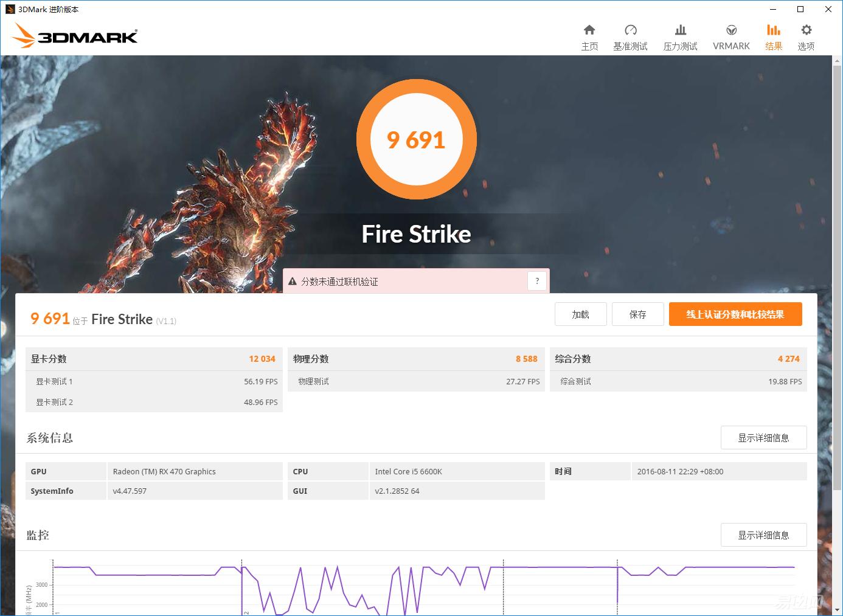Screen dimensions: 843x616
Task: Click the orange online score validation button
Action: pos(735,314)
